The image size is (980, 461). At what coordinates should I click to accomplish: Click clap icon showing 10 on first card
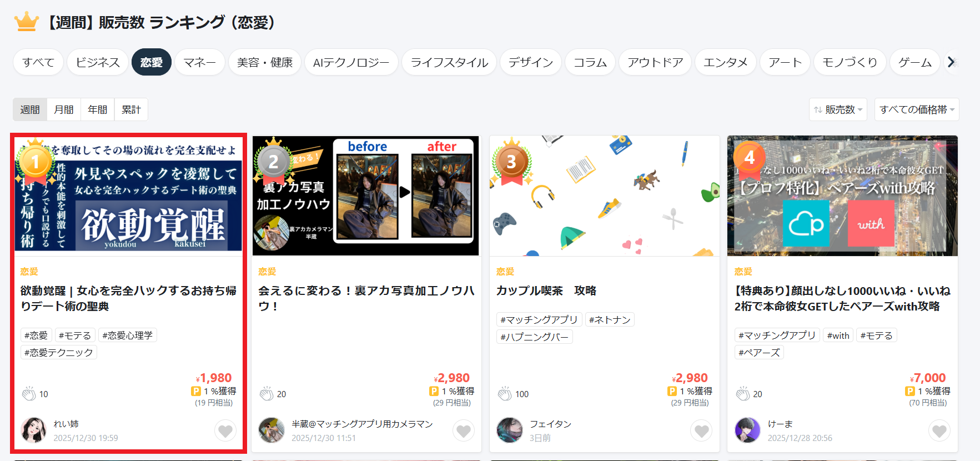pos(29,394)
